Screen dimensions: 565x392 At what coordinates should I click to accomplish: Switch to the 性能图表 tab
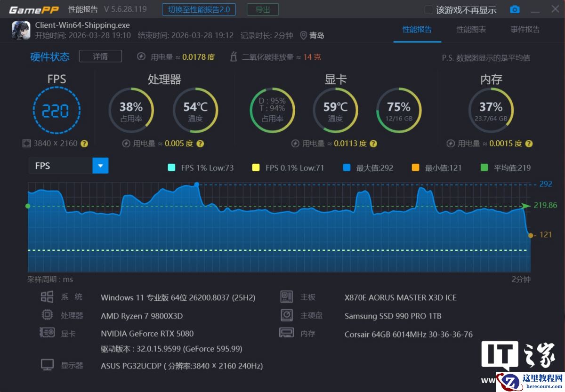471,29
